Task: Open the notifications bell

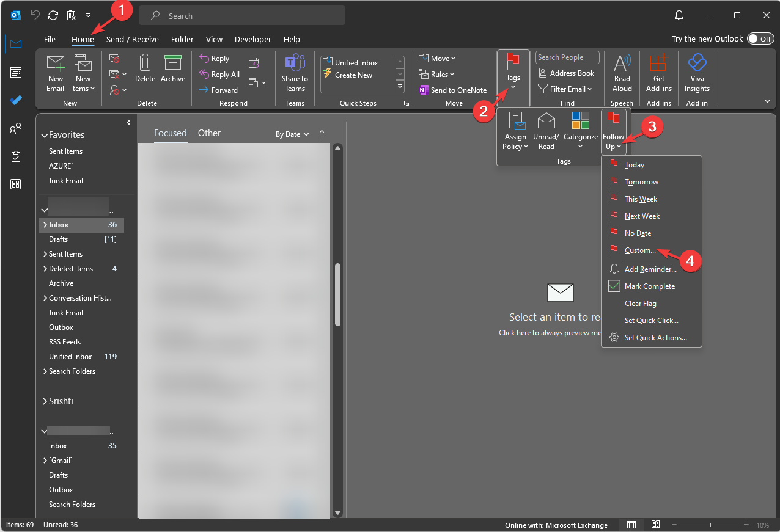Action: point(679,15)
